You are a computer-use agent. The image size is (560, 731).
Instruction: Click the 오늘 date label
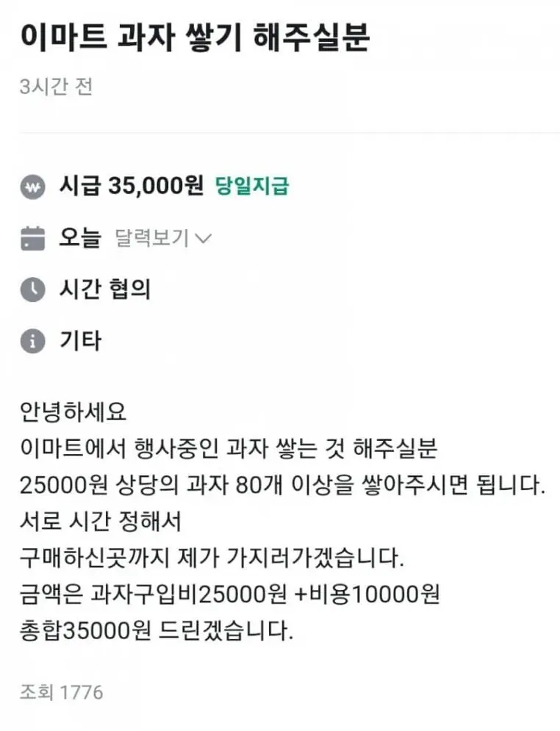79,238
